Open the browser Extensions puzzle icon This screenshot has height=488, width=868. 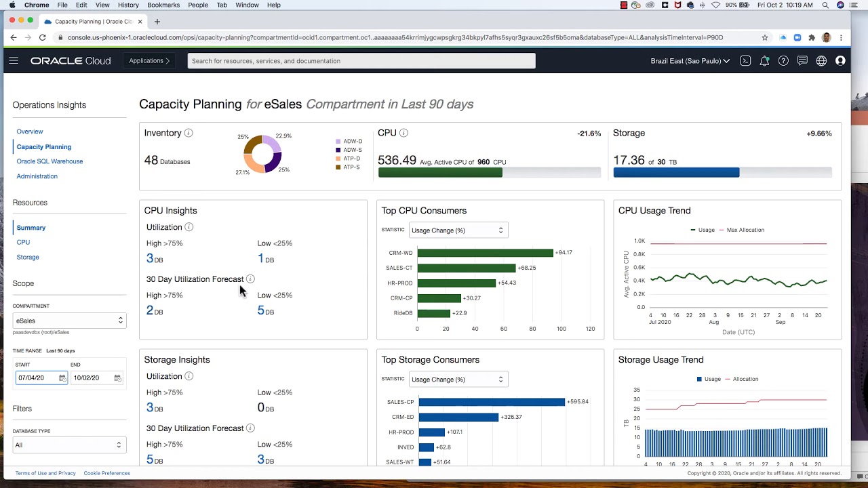point(812,37)
